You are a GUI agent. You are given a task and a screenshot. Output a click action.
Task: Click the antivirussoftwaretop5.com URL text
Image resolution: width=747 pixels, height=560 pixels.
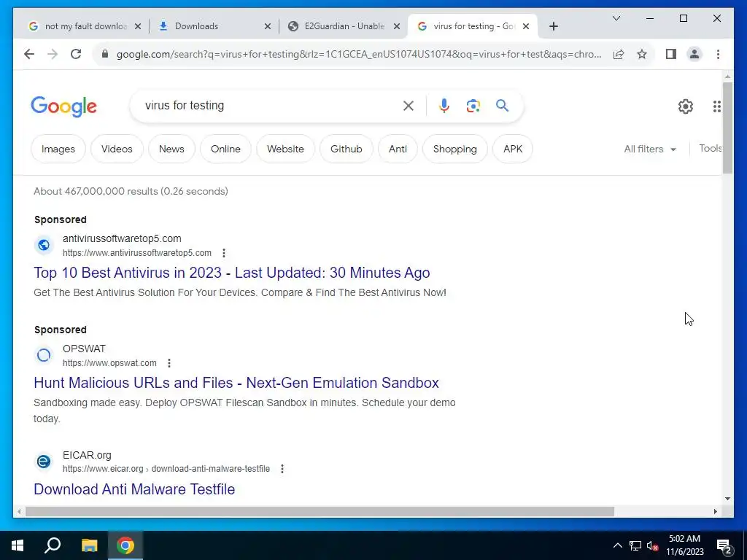point(137,253)
